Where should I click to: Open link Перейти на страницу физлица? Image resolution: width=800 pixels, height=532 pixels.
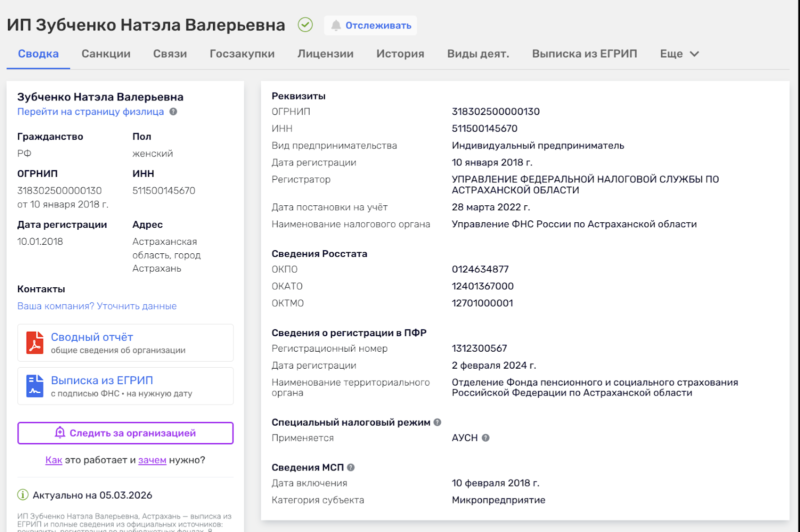(90, 112)
